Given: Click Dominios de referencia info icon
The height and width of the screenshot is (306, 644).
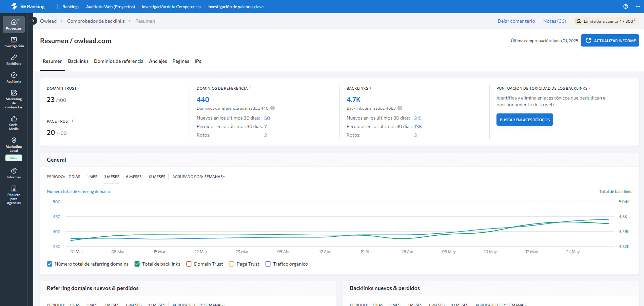Looking at the screenshot, I should 250,87.
